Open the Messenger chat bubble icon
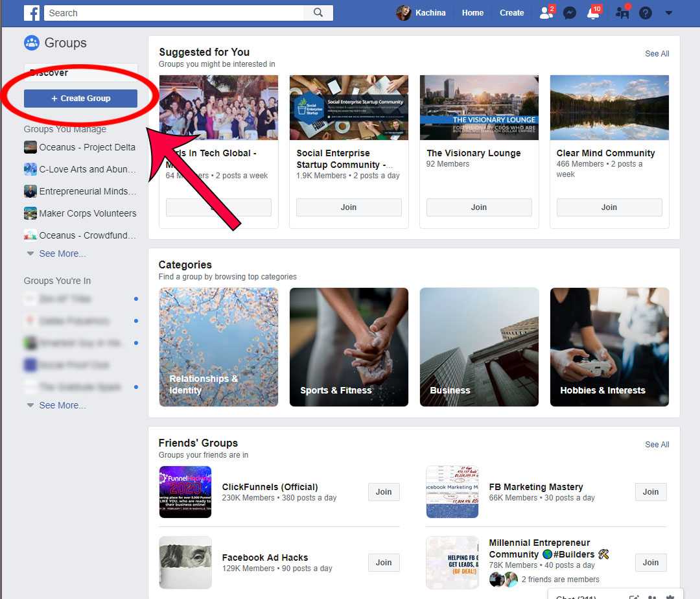Screen dimensions: 700x599 (569, 12)
